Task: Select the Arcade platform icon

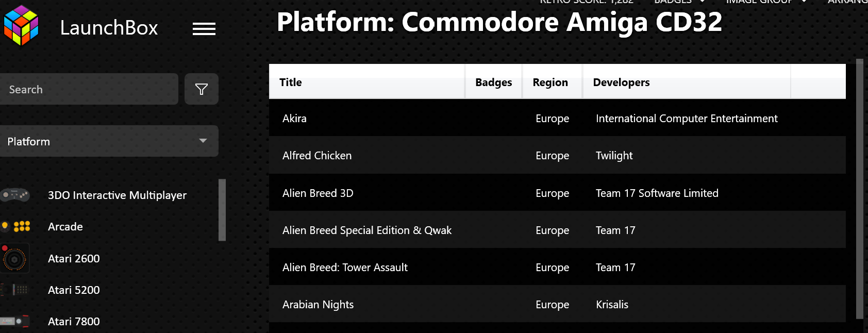Action: pos(16,226)
